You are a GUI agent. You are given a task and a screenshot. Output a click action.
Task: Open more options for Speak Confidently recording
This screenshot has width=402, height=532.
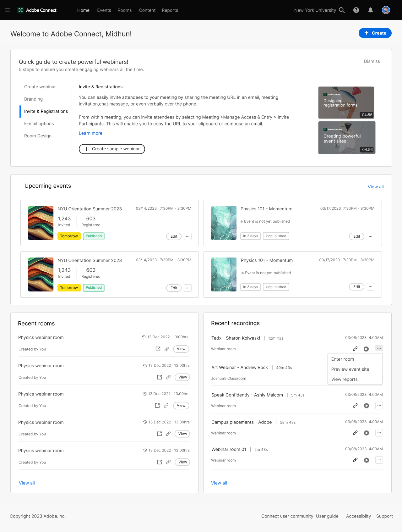(379, 406)
